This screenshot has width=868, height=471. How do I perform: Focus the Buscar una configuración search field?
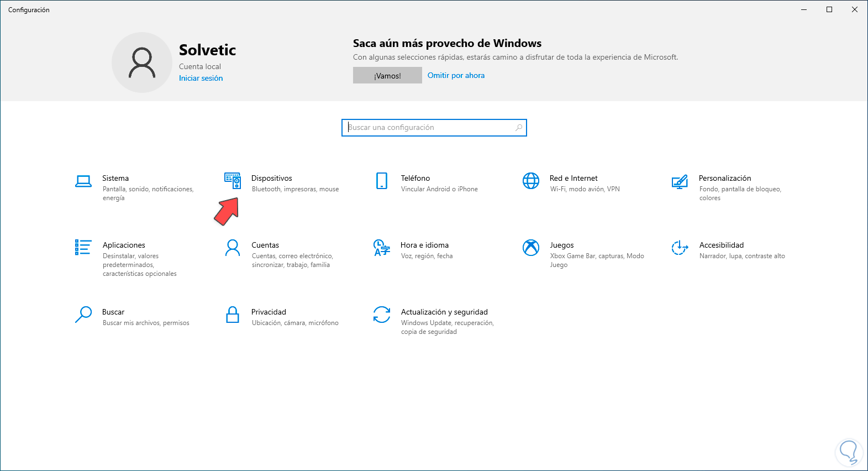(x=428, y=128)
